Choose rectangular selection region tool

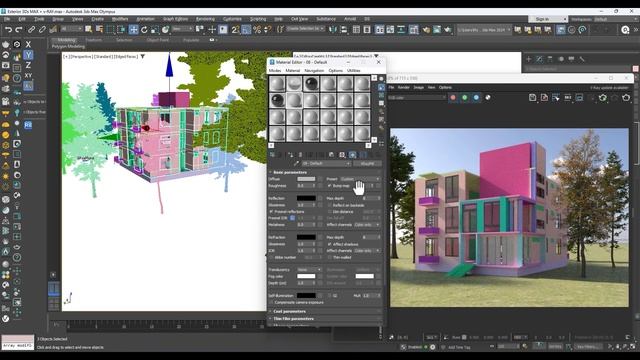point(110,29)
